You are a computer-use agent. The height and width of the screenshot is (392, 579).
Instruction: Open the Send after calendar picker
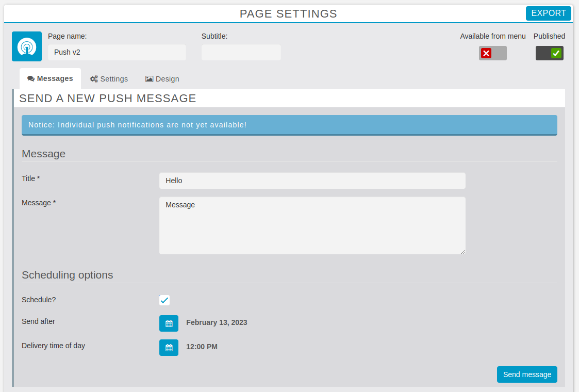coord(169,323)
